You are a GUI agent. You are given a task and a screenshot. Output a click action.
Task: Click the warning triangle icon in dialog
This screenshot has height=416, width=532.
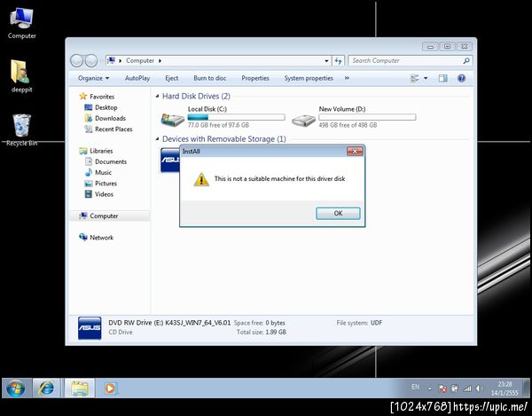[x=201, y=179]
